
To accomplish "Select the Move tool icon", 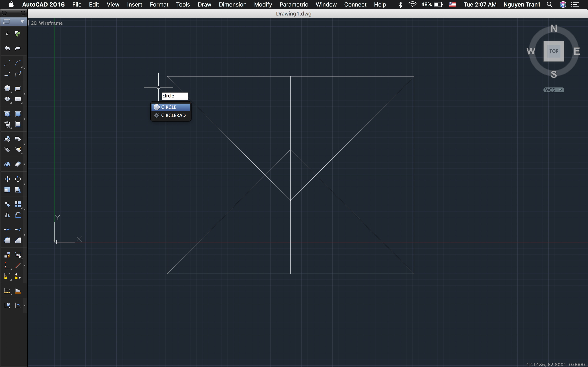I will (x=7, y=179).
